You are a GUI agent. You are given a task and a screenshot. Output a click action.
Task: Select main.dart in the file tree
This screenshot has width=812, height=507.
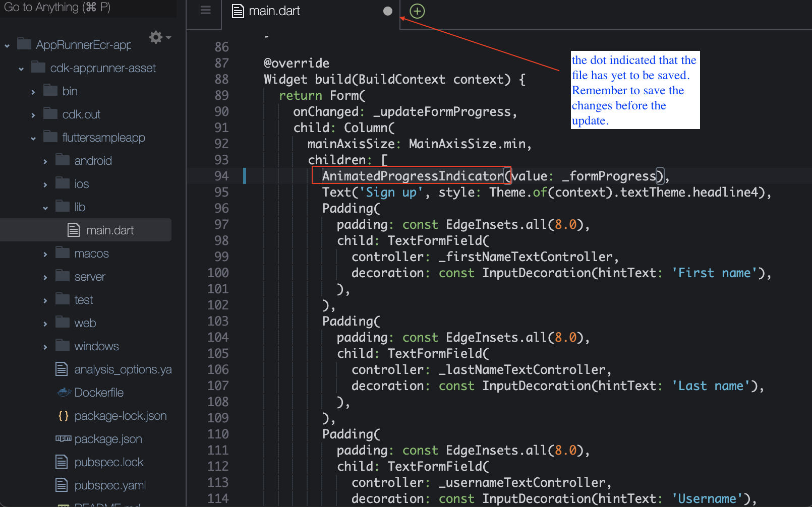86,230
